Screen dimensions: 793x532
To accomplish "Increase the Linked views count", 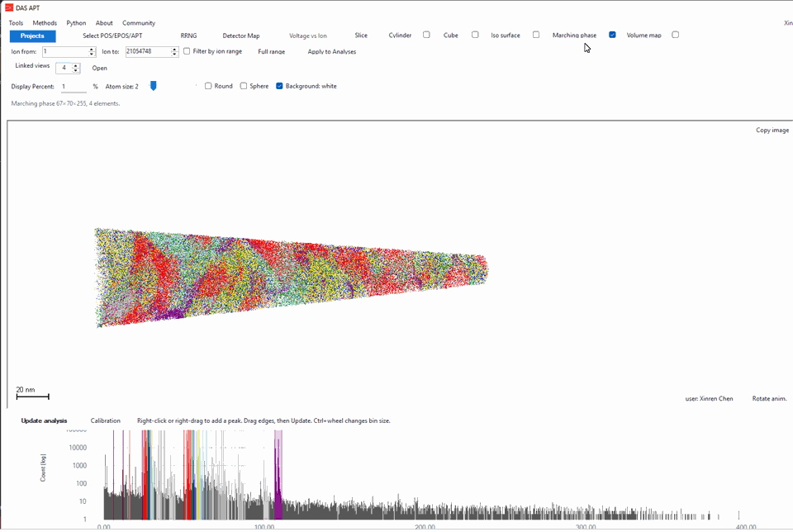I will [75, 65].
